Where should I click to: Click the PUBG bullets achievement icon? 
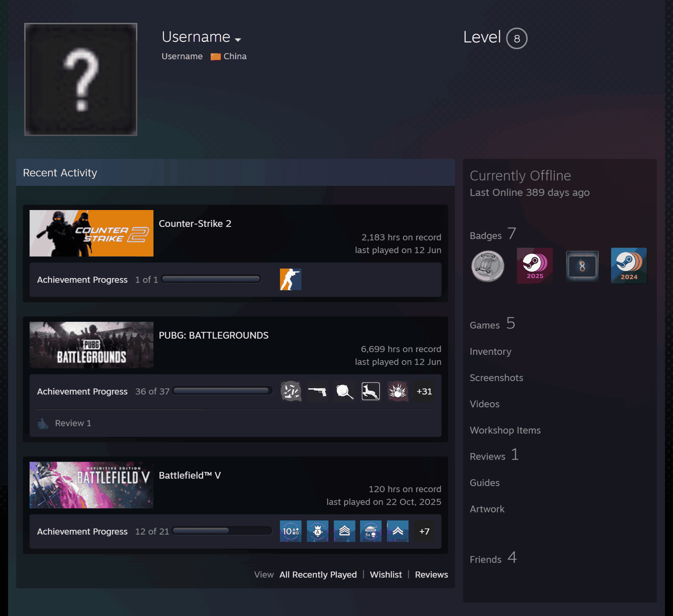click(x=291, y=391)
